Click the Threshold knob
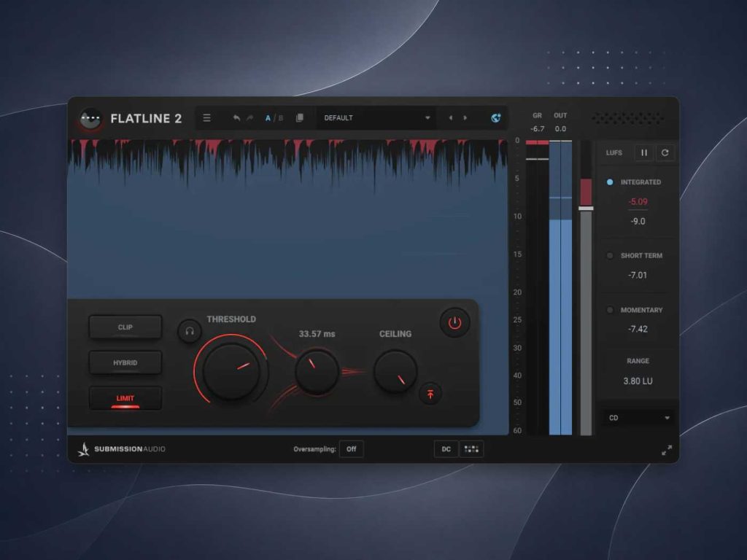747x560 pixels. 231,371
